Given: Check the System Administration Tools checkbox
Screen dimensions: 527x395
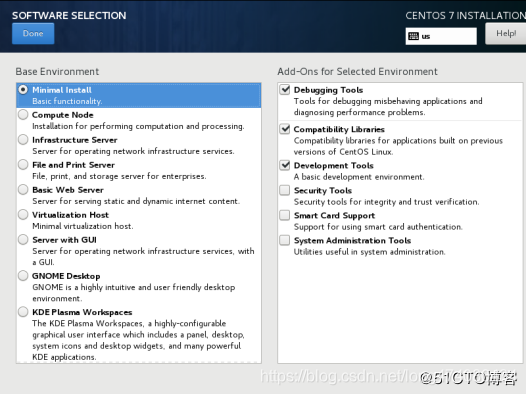Looking at the screenshot, I should pyautogui.click(x=285, y=240).
